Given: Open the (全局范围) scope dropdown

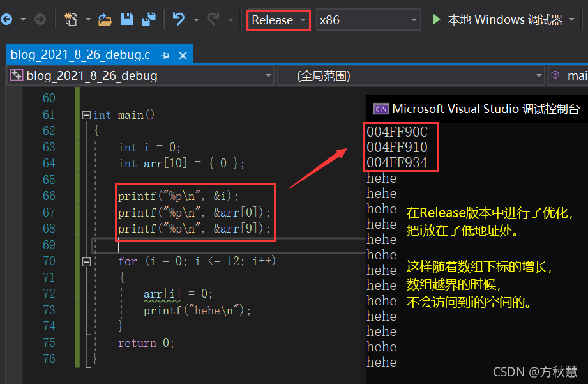Looking at the screenshot, I should point(411,75).
